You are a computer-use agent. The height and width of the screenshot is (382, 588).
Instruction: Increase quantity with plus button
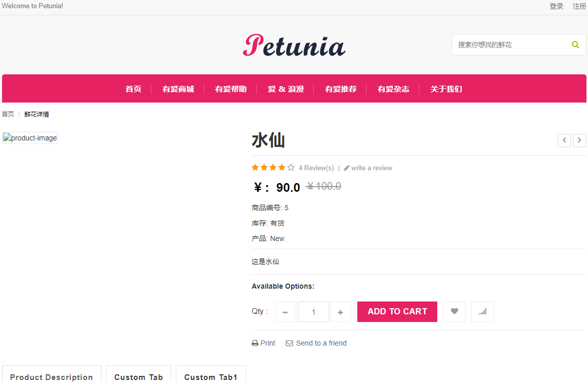[340, 312]
